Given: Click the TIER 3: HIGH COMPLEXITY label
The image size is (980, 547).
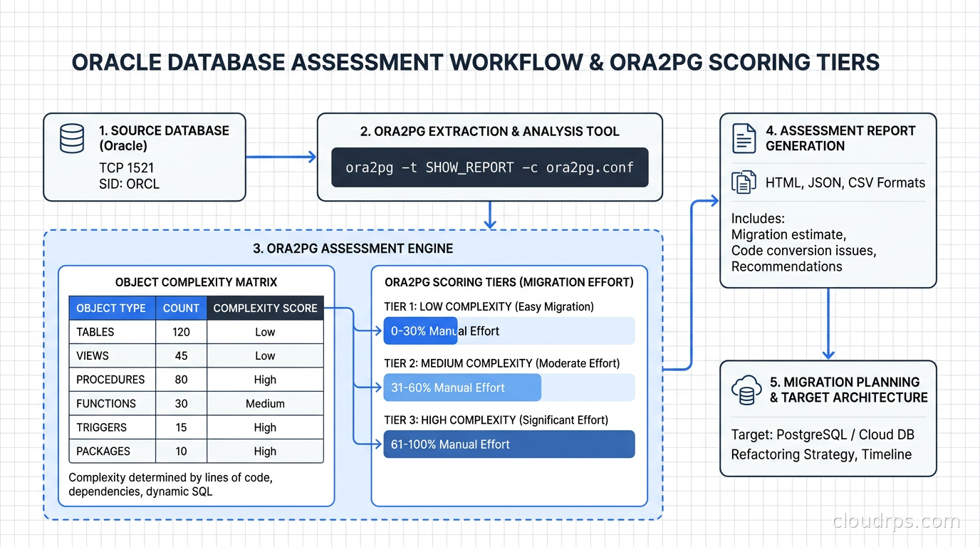Looking at the screenshot, I should [x=496, y=420].
